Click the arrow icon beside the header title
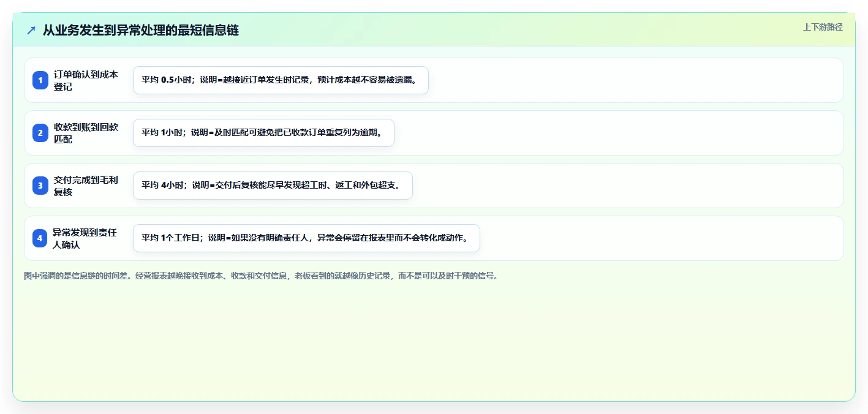The height and width of the screenshot is (414, 868). 31,31
